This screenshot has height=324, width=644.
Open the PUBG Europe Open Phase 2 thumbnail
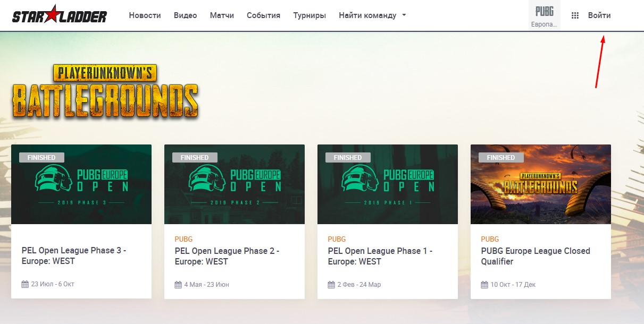pos(235,184)
